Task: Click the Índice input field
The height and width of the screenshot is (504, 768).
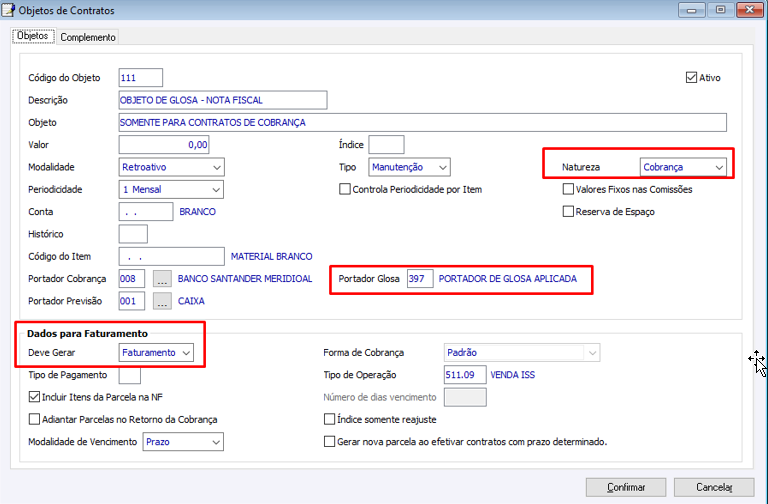Action: [386, 144]
